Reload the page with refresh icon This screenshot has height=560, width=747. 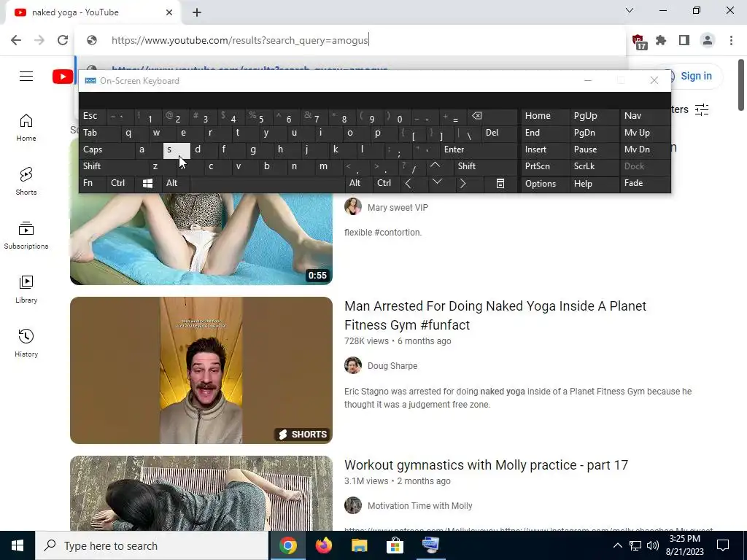[63, 40]
